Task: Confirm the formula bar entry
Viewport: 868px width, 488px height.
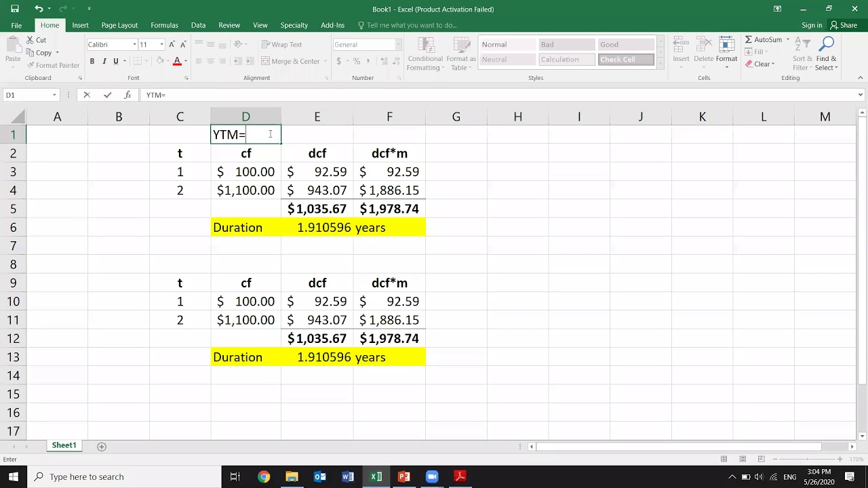Action: (x=107, y=95)
